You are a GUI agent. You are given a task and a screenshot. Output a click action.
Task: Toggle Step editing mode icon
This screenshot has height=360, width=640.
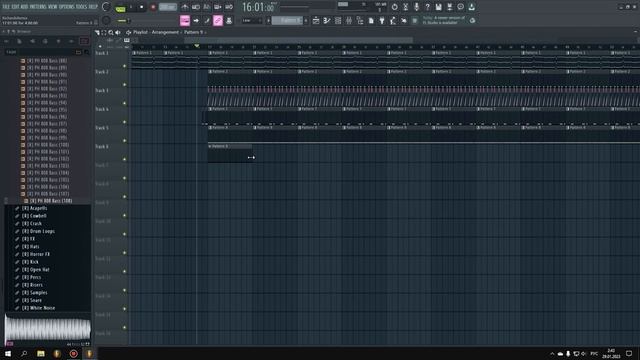click(x=207, y=20)
